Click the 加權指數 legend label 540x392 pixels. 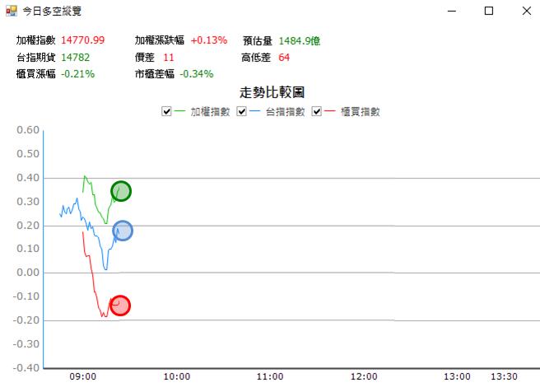click(210, 112)
